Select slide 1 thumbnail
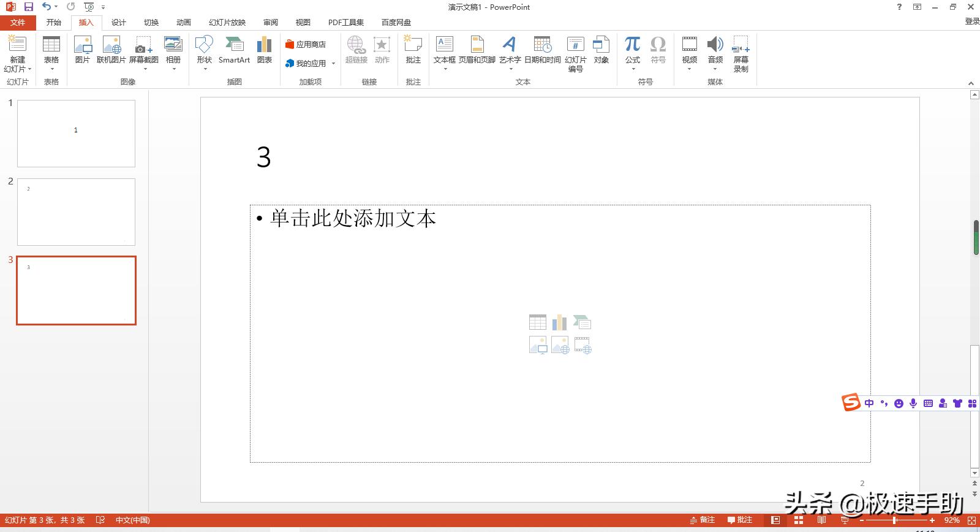This screenshot has width=980, height=532. pos(76,134)
